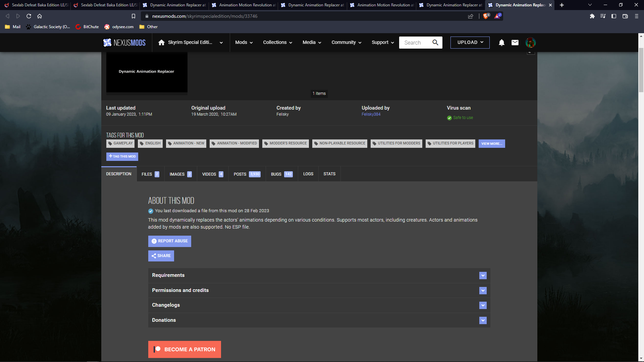644x362 pixels.
Task: Open the UPLOAD dropdown
Action: (x=470, y=42)
